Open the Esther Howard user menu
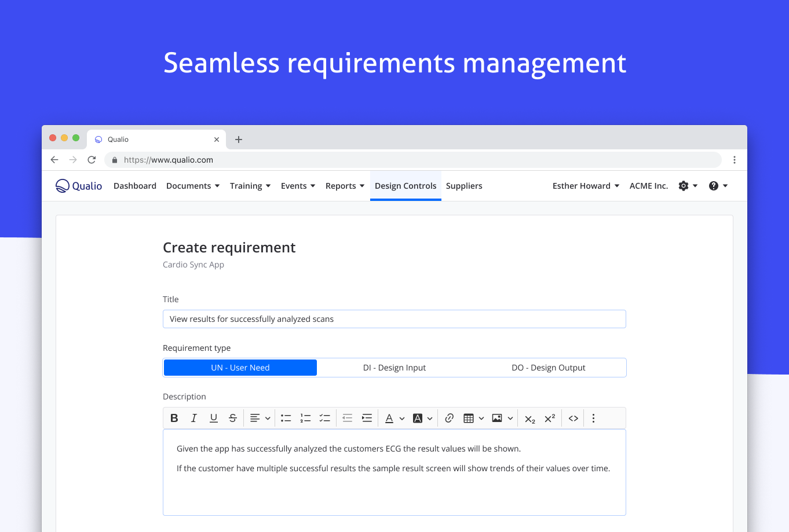The width and height of the screenshot is (789, 532). point(586,186)
